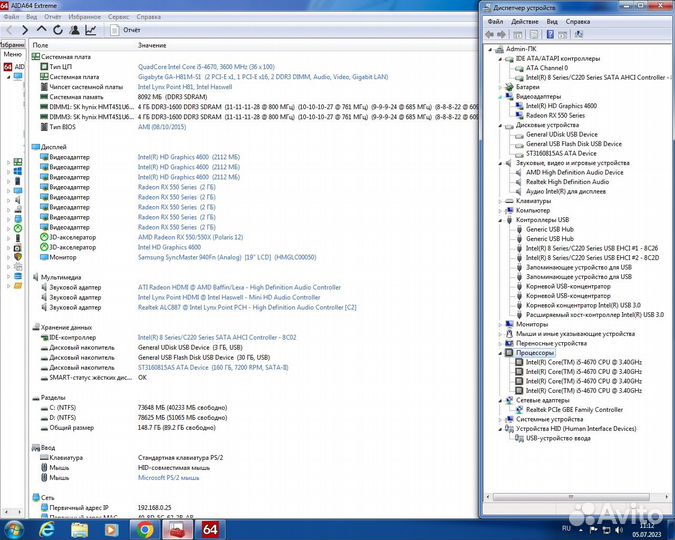
Task: Click the Intel Lynx Point H81 chipset link
Action: pos(185,87)
